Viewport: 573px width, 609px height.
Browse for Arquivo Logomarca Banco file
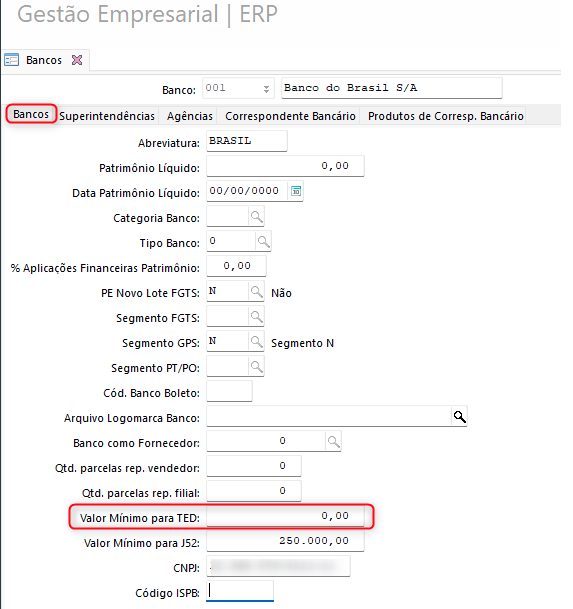tap(460, 417)
